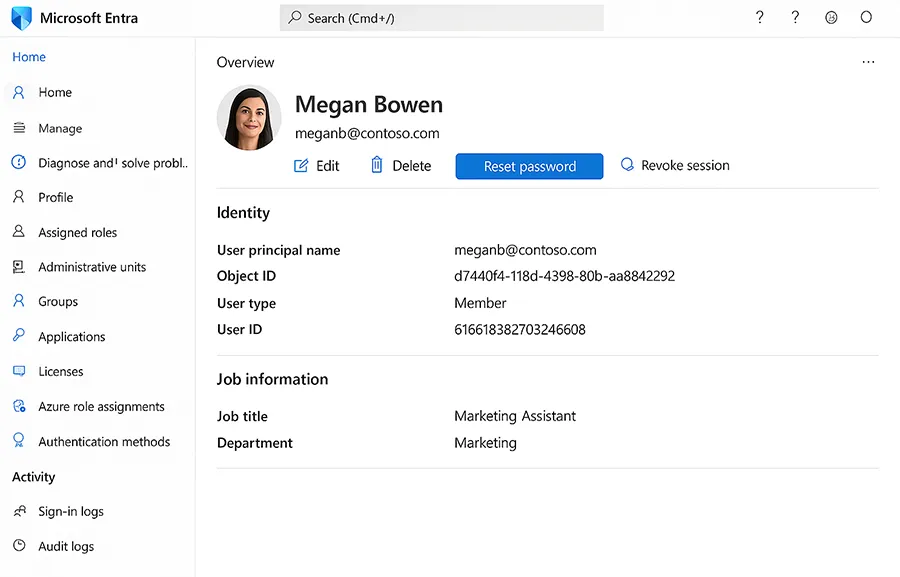Click the Authentication methods icon
Viewport: 900px width, 577px height.
click(20, 441)
